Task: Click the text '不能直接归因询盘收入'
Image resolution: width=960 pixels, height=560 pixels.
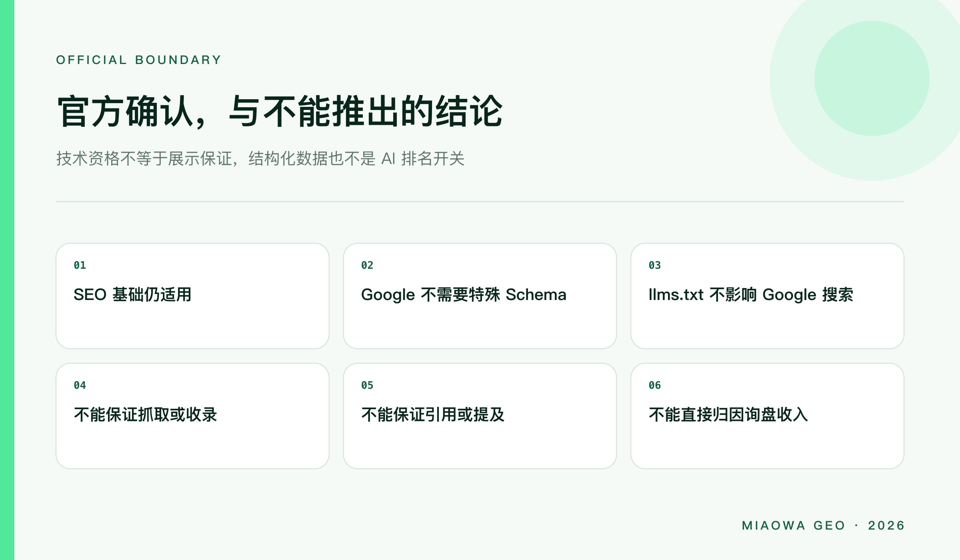Action: tap(728, 415)
